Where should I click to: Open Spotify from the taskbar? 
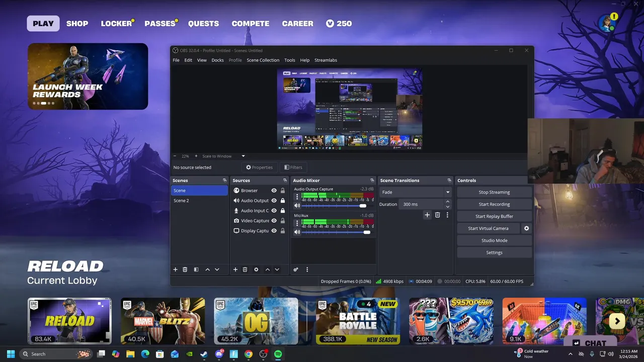point(278,354)
